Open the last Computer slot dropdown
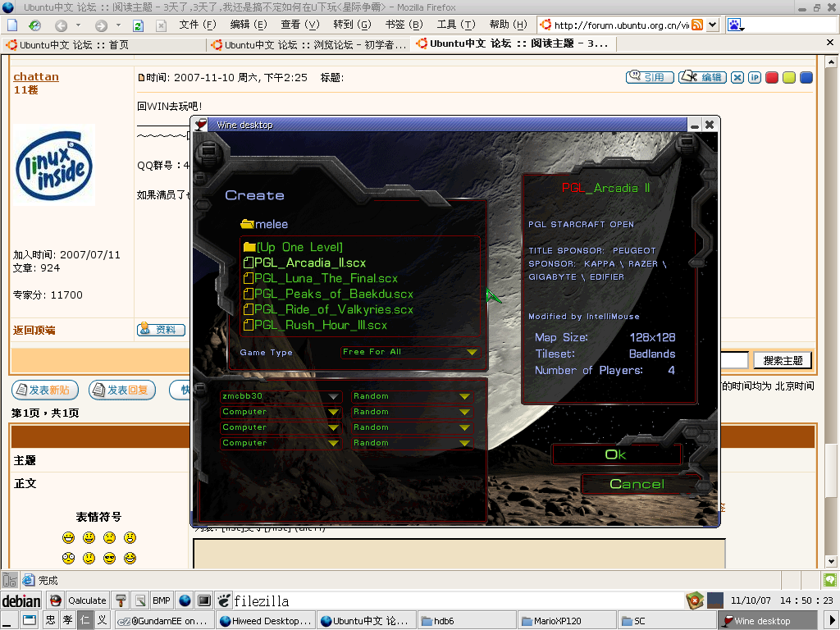 point(281,443)
